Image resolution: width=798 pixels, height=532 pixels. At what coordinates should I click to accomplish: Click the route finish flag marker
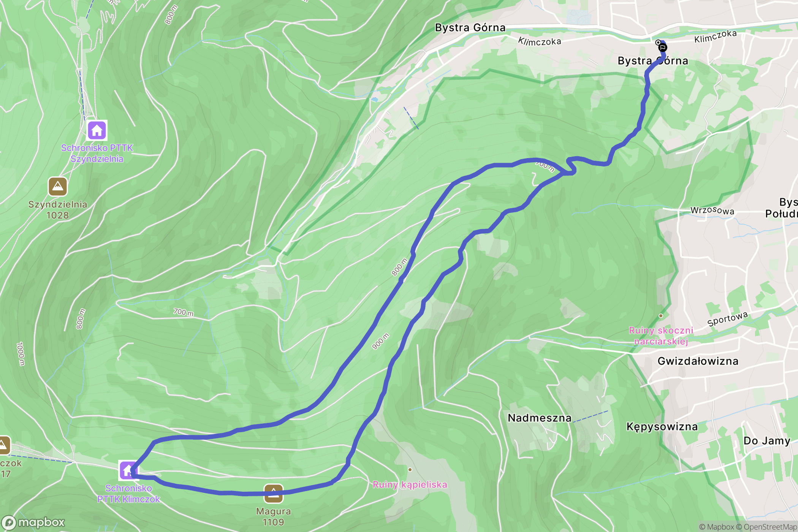pos(662,47)
